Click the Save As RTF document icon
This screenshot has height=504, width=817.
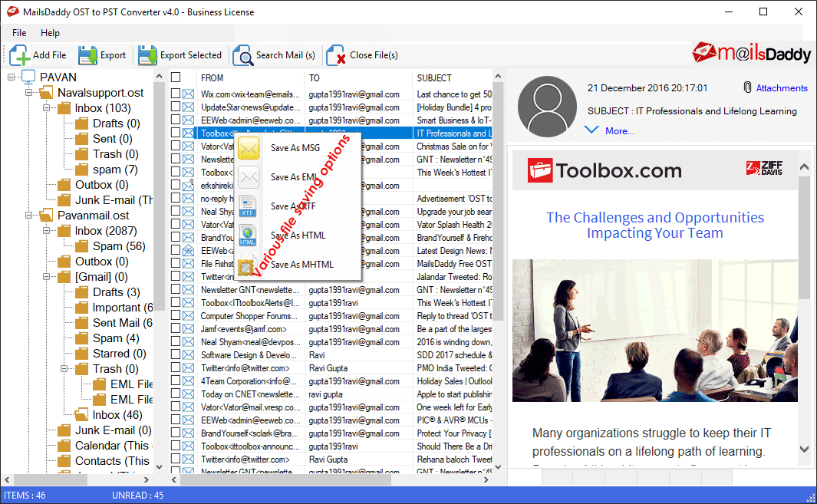point(248,206)
